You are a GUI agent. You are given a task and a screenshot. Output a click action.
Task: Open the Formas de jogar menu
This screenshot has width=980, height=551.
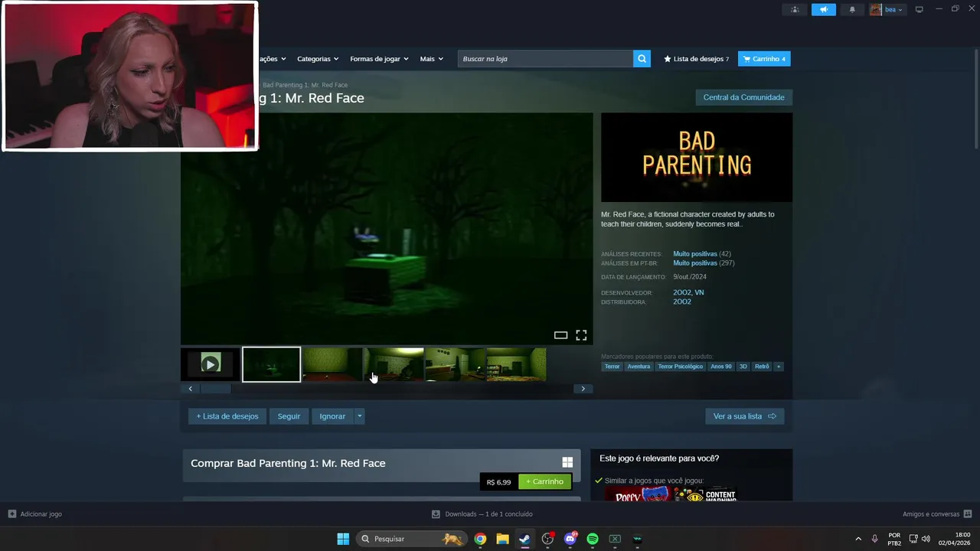pyautogui.click(x=379, y=59)
